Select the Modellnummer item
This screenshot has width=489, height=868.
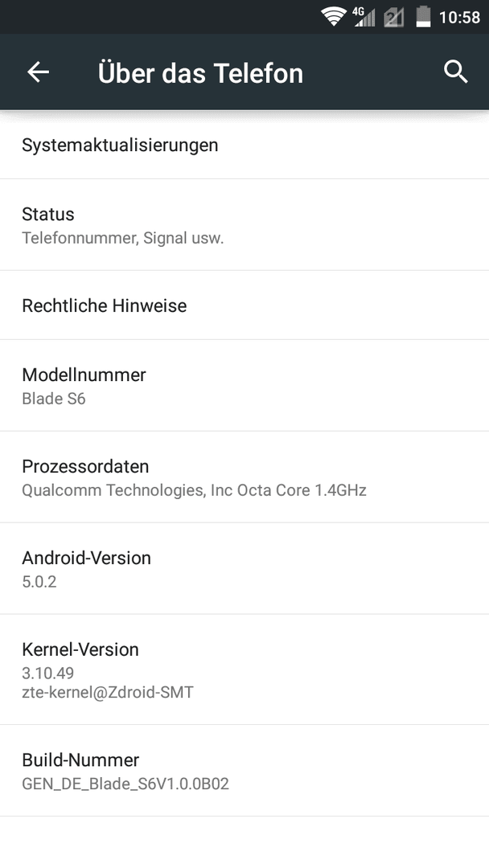(244, 385)
